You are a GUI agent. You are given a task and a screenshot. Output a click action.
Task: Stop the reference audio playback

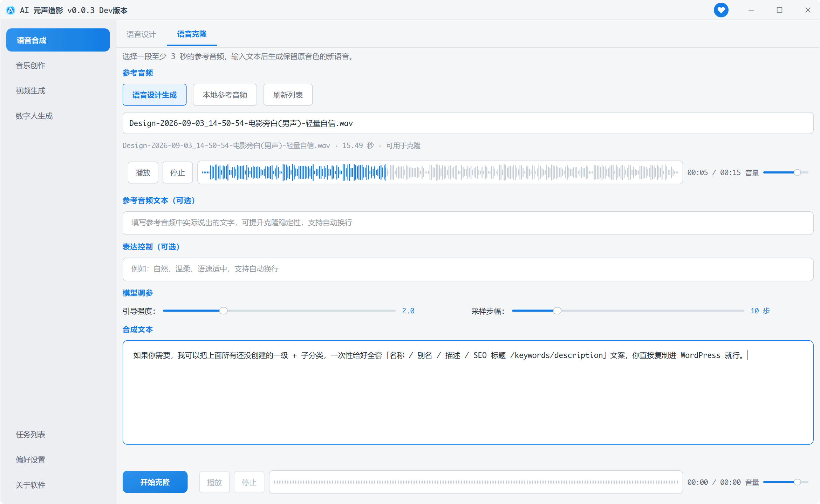[178, 173]
